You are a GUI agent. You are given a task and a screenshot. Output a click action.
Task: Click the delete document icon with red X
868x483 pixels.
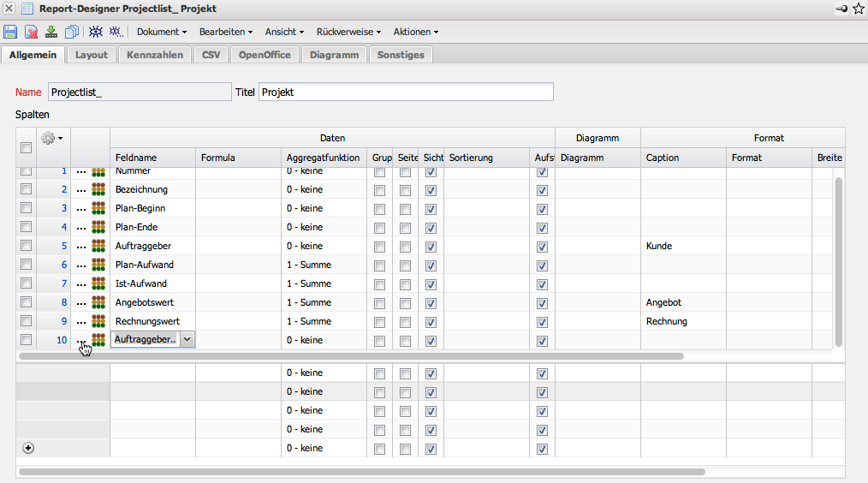click(x=31, y=32)
